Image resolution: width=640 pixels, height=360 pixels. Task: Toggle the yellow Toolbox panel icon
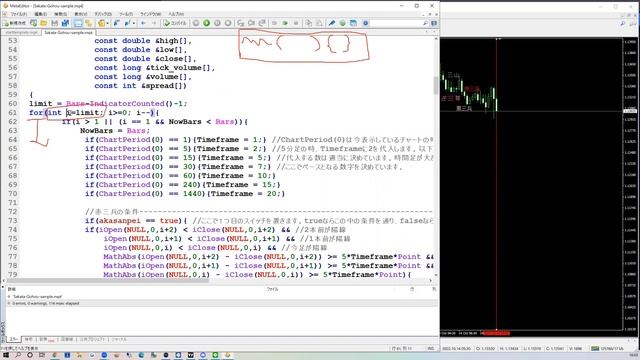tap(88, 23)
